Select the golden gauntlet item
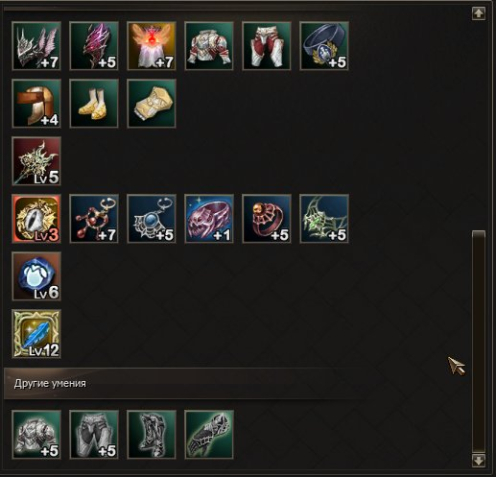The width and height of the screenshot is (496, 477). [x=151, y=104]
